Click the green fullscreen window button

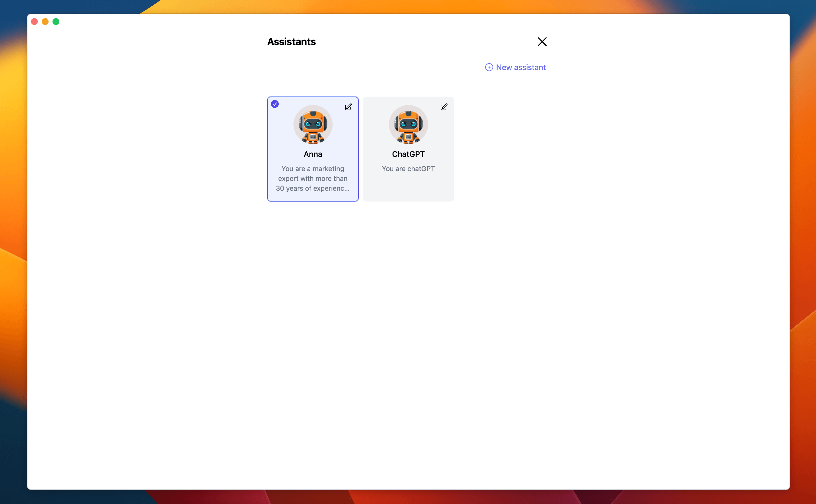(x=56, y=22)
